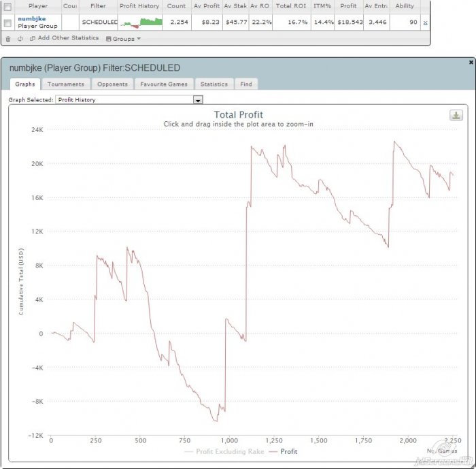
Task: Sort by Ability column header
Action: [405, 6]
